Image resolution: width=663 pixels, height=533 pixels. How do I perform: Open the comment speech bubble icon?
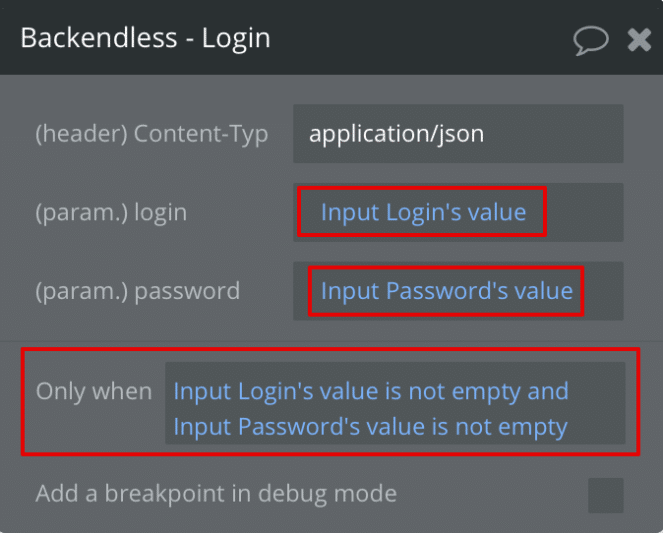pos(591,40)
